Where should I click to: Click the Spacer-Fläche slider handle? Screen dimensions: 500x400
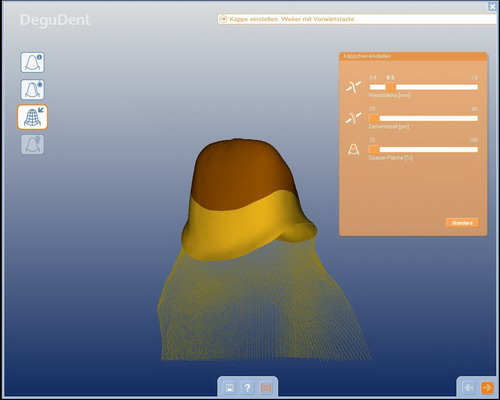(374, 149)
